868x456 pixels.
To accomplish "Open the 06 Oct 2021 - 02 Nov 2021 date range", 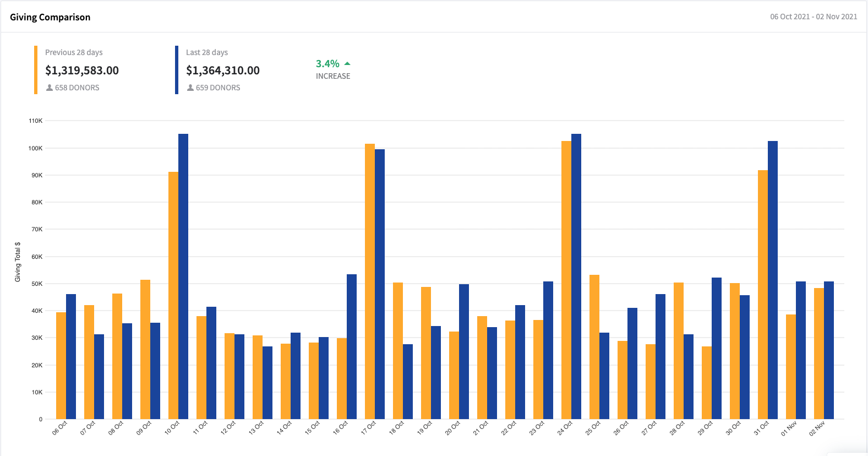I will [x=814, y=17].
